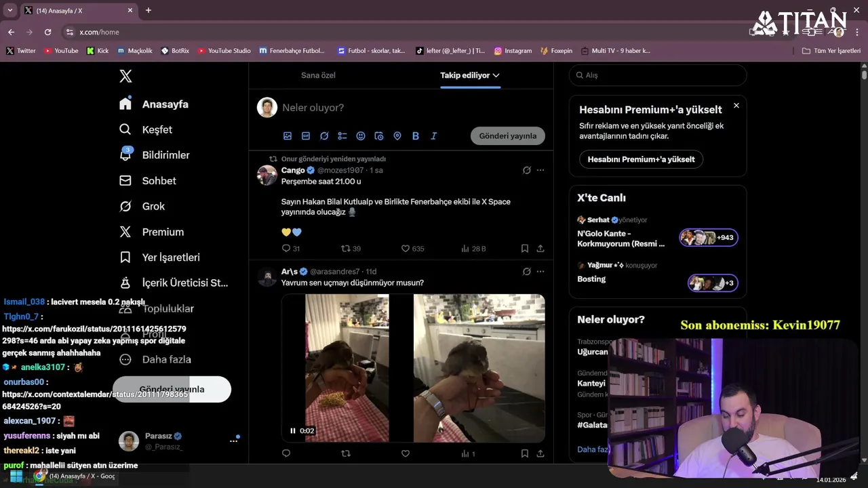The width and height of the screenshot is (868, 488).
Task: Click Hesabını Premium+'a yükselt button
Action: point(641,159)
